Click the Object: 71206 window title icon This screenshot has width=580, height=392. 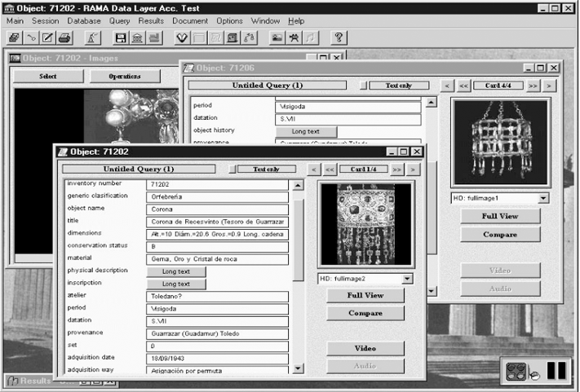[189, 68]
